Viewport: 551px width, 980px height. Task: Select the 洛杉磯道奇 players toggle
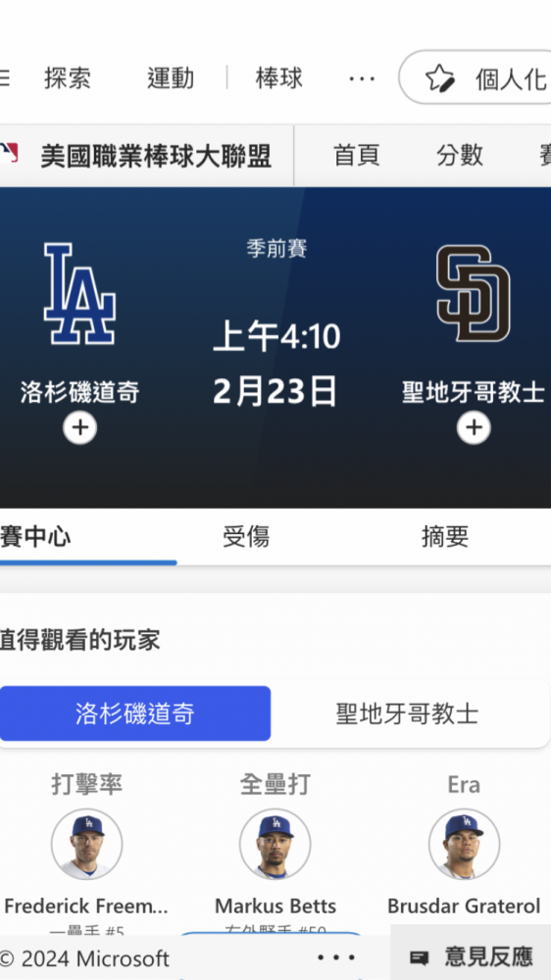pos(135,713)
